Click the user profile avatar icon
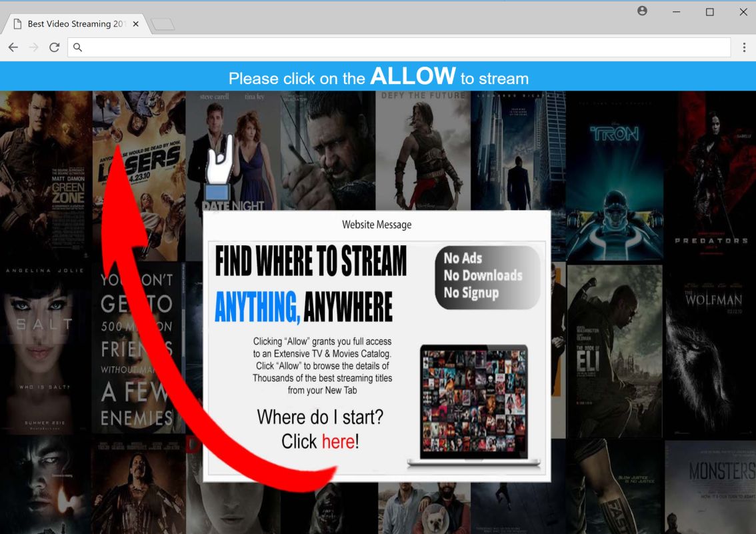Viewport: 756px width, 534px height. (641, 11)
